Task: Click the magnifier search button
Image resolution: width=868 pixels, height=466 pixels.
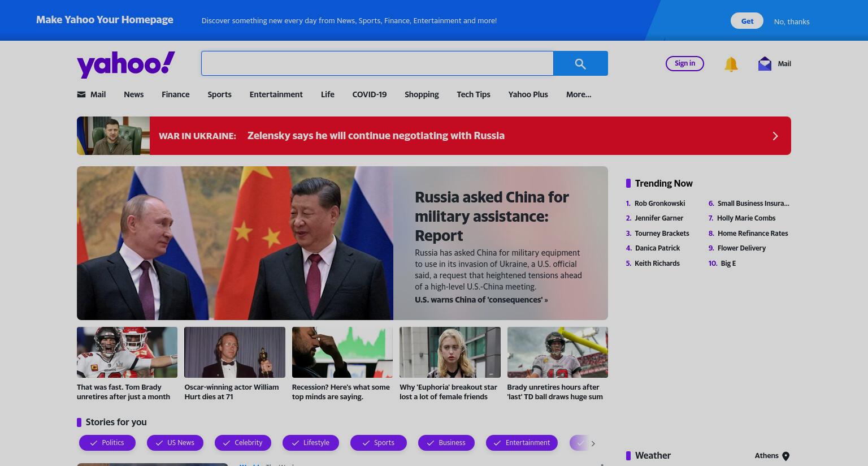Action: [580, 63]
